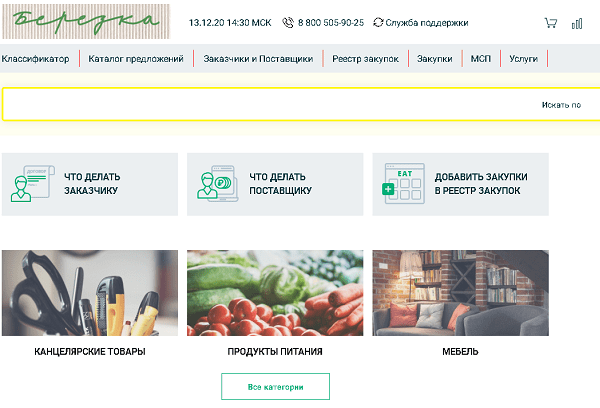Viewport: 600px width, 408px height.
Task: Open the Услуги menu item
Action: coord(523,59)
